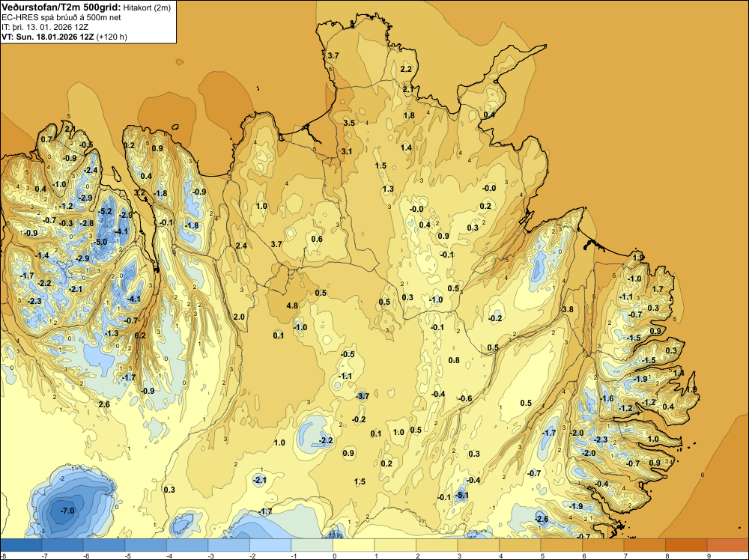Click the initial time "IT: þri. 13. 01. 2026 12Z"
The width and height of the screenshot is (749, 560).
[x=45, y=27]
